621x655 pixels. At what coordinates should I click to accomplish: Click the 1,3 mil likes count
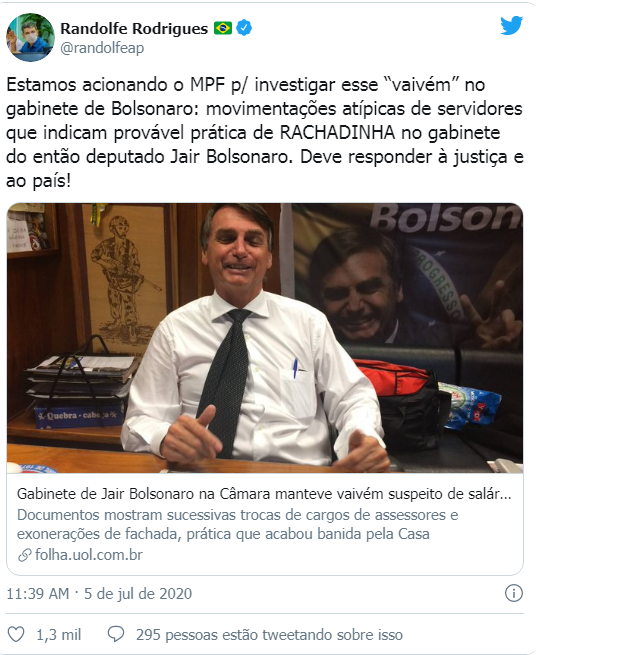point(58,635)
